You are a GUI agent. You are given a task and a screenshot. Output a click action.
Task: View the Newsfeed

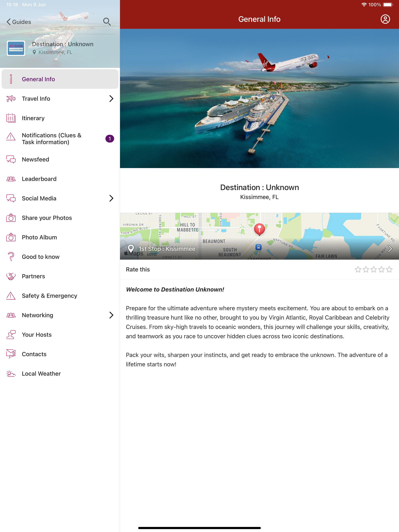[x=35, y=159]
